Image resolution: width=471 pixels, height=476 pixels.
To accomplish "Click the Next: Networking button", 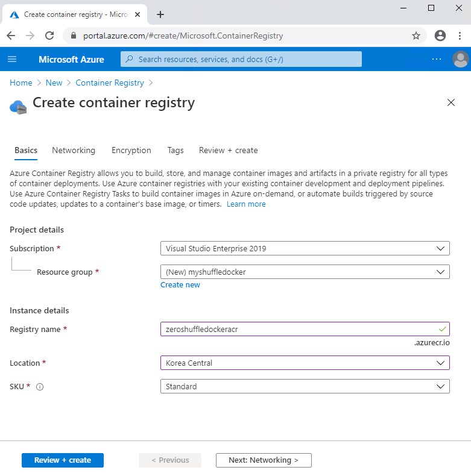I will pos(264,460).
